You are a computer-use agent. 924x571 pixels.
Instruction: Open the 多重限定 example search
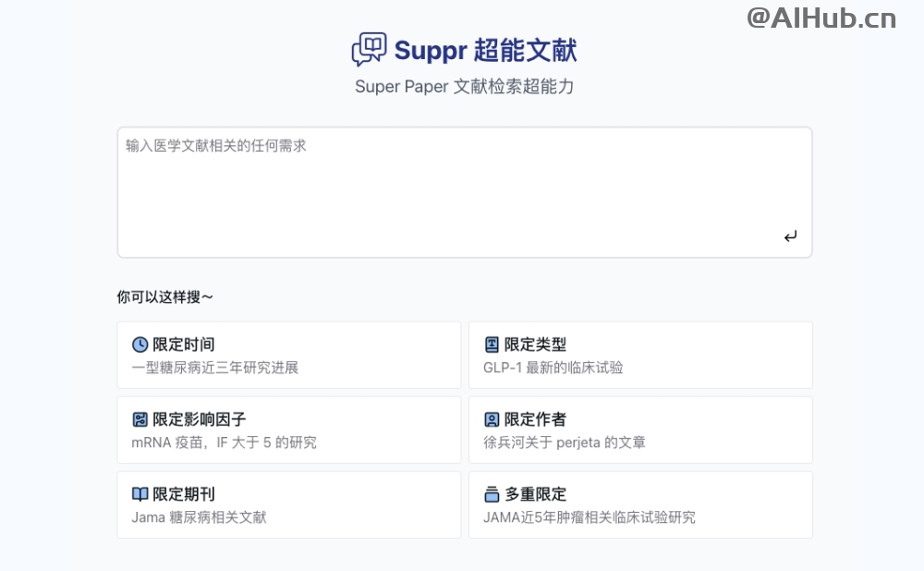[640, 505]
